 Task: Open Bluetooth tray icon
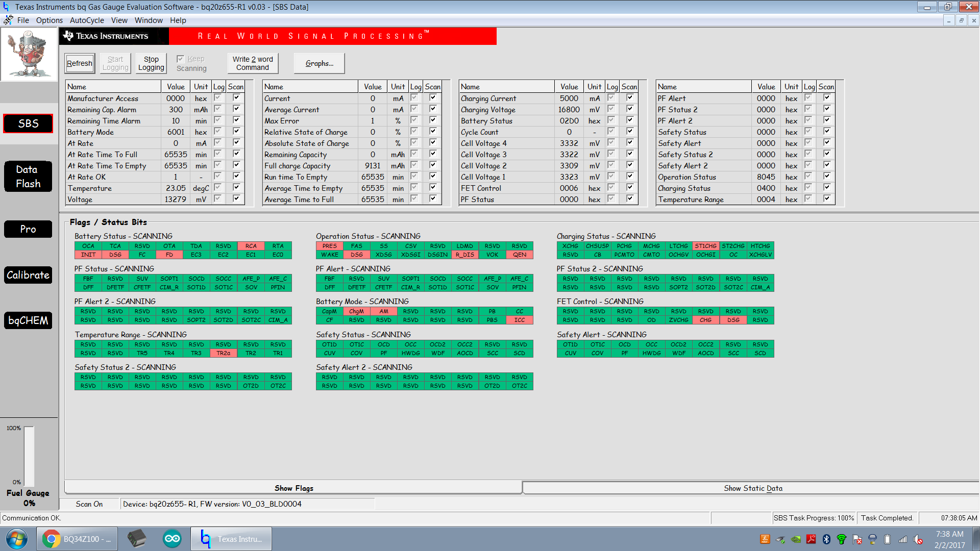pos(826,539)
